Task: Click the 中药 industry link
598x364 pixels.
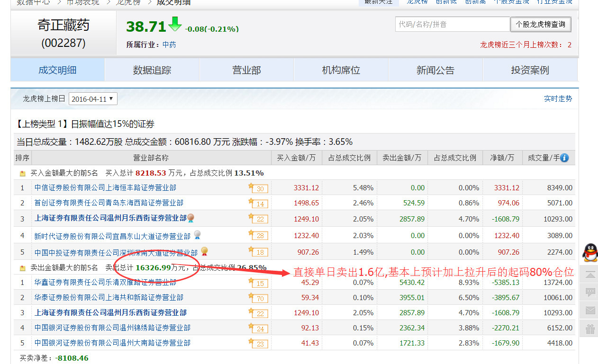Action: pos(169,44)
